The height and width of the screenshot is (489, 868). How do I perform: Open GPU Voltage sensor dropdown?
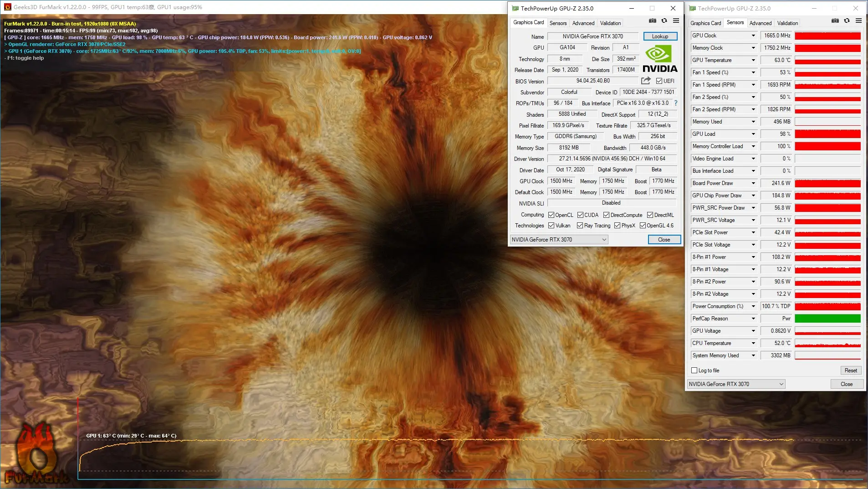tap(753, 331)
